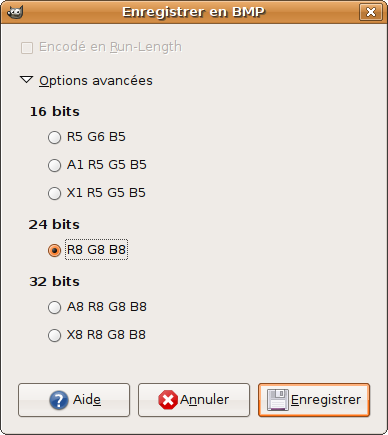This screenshot has width=388, height=435.
Task: Click the floppy disk save icon
Action: click(x=278, y=400)
